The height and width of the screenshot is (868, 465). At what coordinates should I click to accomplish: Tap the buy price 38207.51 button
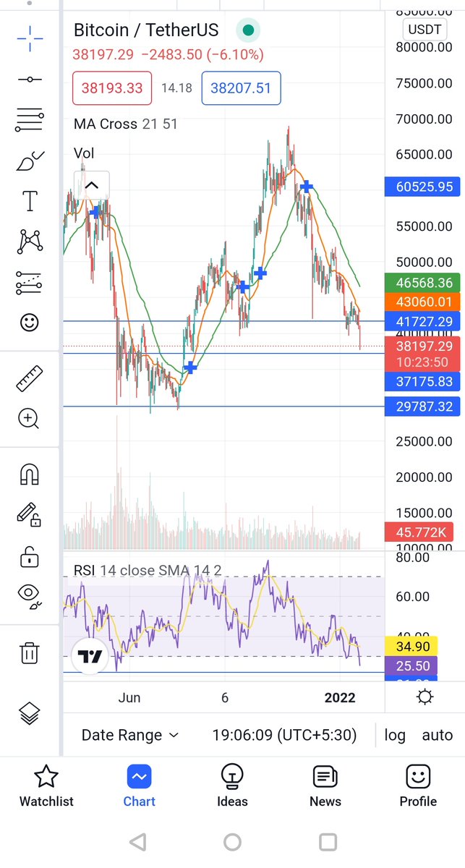click(x=241, y=88)
